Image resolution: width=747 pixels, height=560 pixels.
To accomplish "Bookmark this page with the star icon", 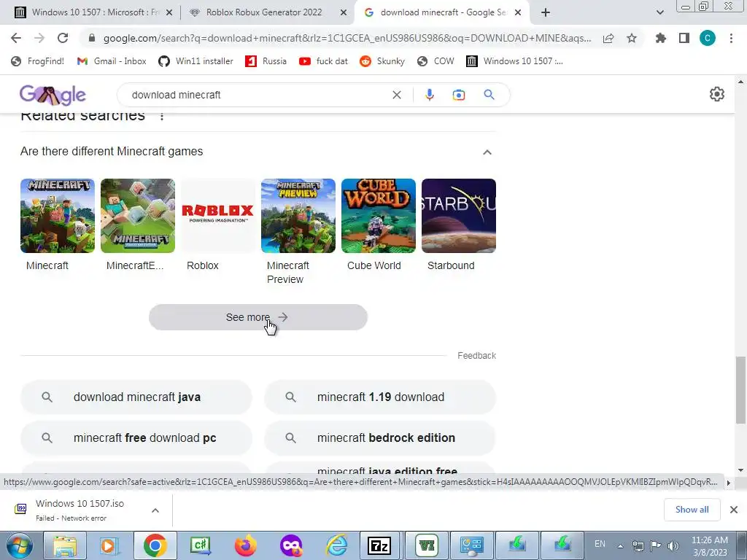I will pos(632,38).
